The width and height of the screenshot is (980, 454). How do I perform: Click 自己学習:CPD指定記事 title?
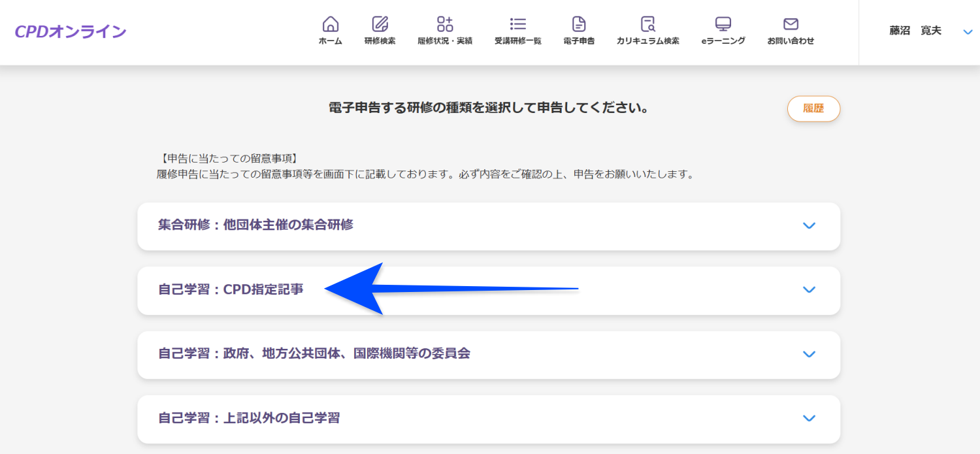pyautogui.click(x=231, y=289)
